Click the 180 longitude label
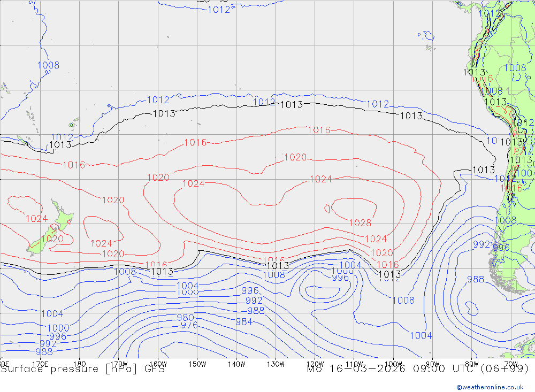The image size is (535, 392). 80,364
